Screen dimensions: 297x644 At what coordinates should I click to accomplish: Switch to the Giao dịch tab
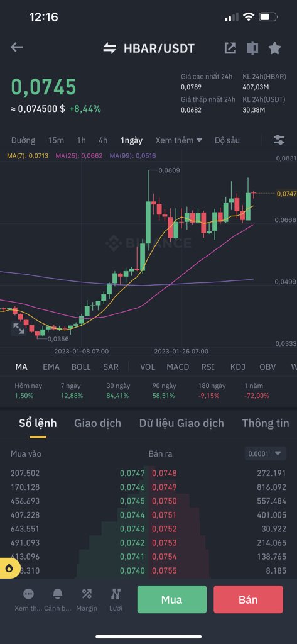click(x=97, y=423)
